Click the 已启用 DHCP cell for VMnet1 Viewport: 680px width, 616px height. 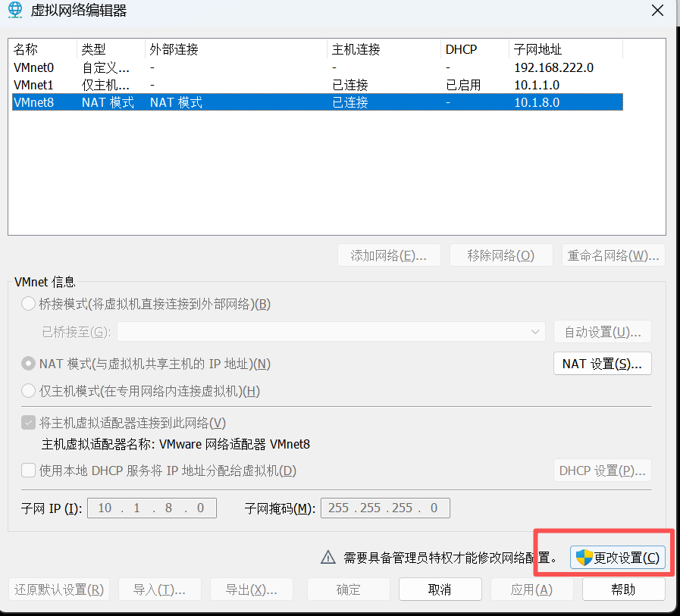[464, 85]
